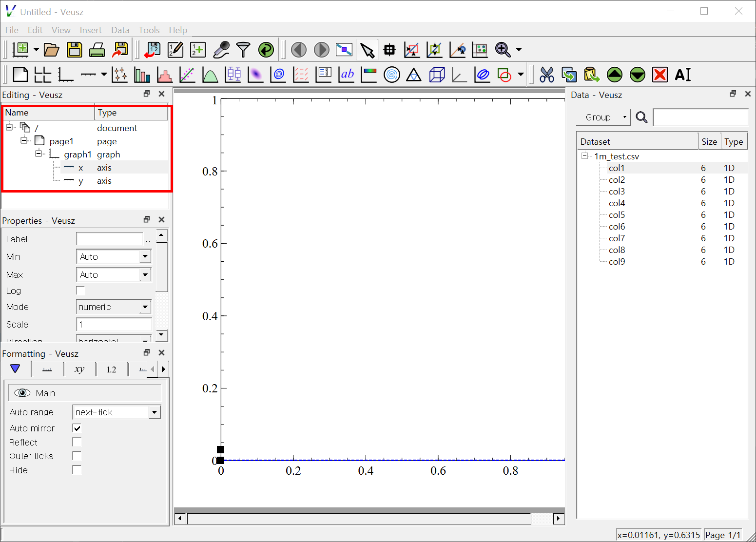
Task: Select the 'xy' formatting tab
Action: click(79, 369)
